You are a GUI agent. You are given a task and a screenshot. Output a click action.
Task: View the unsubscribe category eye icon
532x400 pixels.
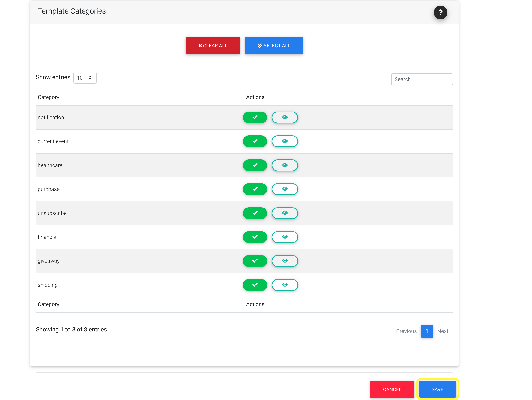coord(285,213)
